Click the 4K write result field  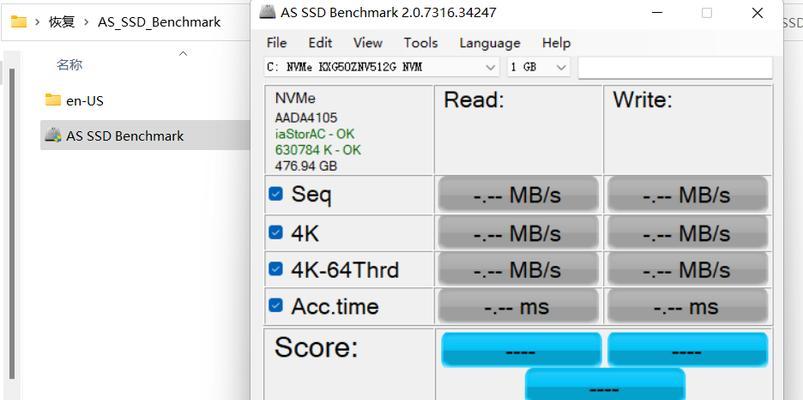pyautogui.click(x=687, y=234)
